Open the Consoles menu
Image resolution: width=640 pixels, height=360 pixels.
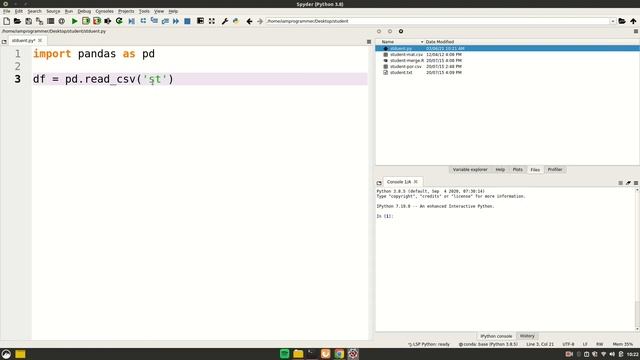104,11
